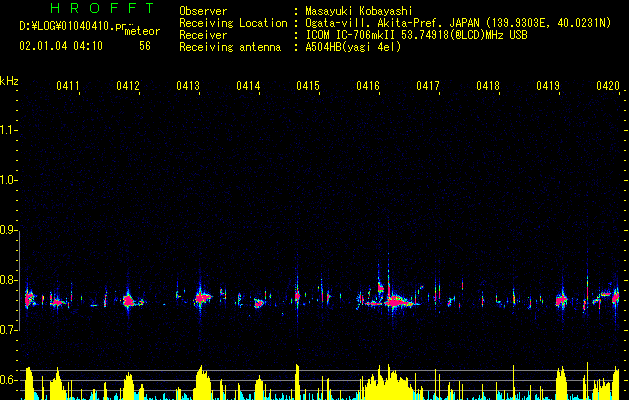Select the date stamp 02.01.04 04:10
This screenshot has height=400, width=629.
(x=61, y=46)
